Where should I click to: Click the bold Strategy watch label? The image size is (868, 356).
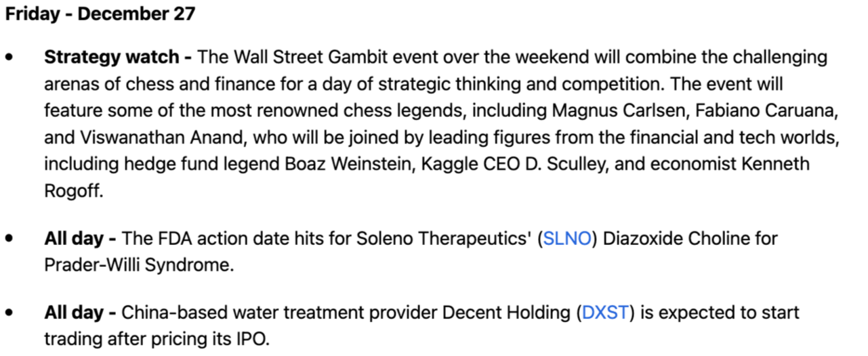tap(118, 58)
